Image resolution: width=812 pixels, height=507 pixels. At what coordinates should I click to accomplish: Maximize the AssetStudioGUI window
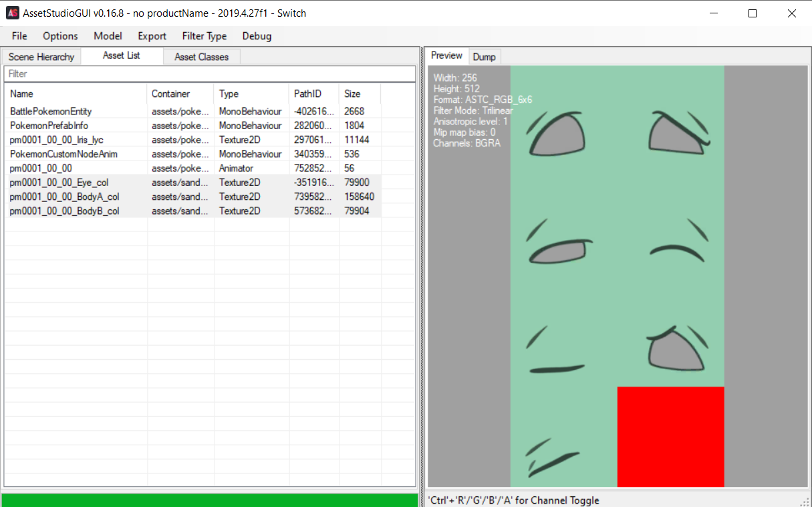click(753, 13)
